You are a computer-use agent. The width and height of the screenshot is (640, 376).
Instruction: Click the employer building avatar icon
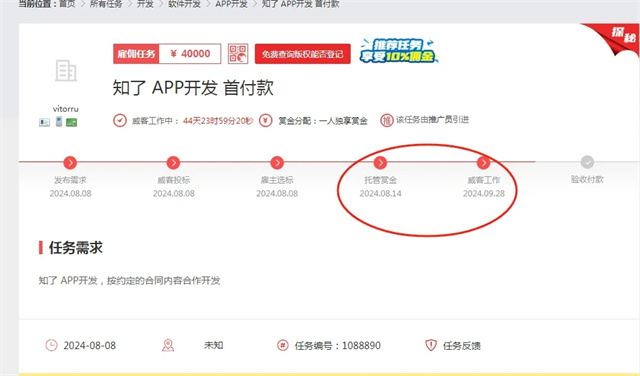click(66, 71)
